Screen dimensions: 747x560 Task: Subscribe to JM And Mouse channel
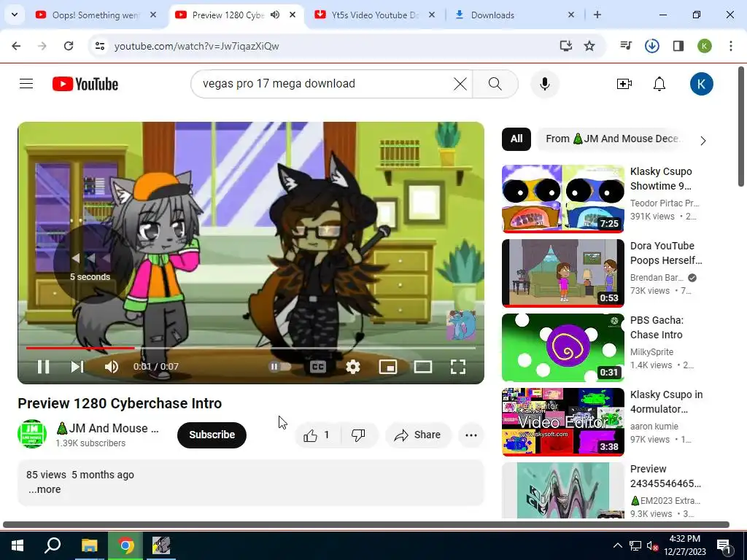click(x=212, y=435)
